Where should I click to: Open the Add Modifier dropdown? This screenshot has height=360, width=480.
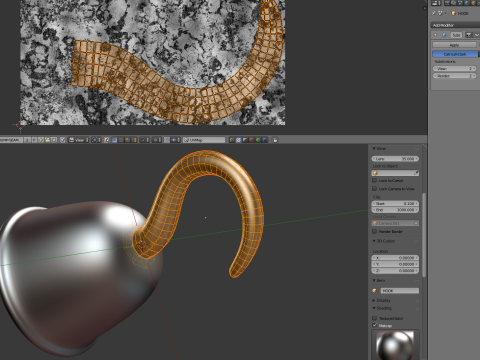tap(455, 25)
